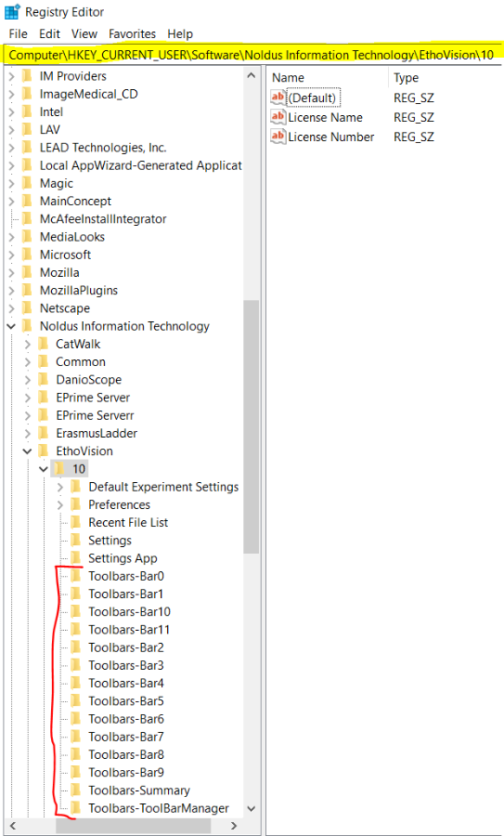Click the (Default) string value icon
This screenshot has height=836, width=504.
point(278,98)
